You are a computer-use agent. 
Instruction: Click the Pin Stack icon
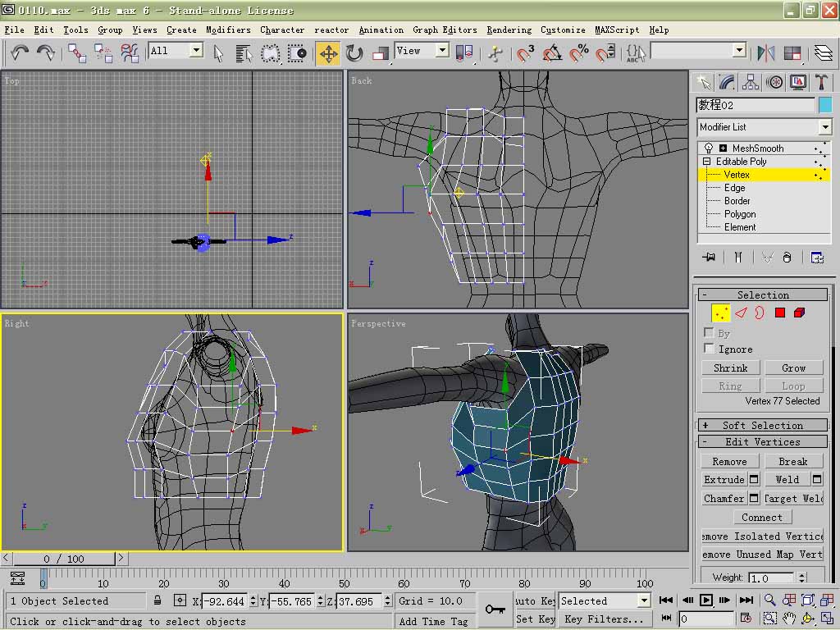[x=709, y=257]
